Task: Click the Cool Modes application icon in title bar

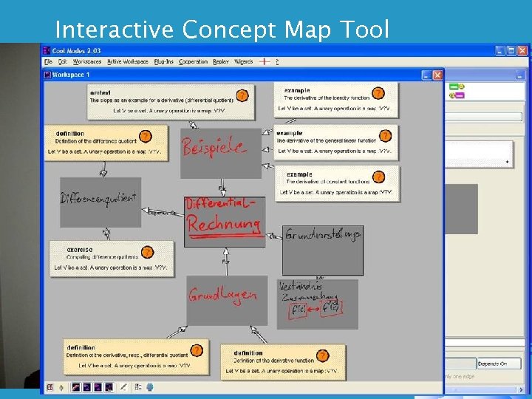Action: point(47,50)
